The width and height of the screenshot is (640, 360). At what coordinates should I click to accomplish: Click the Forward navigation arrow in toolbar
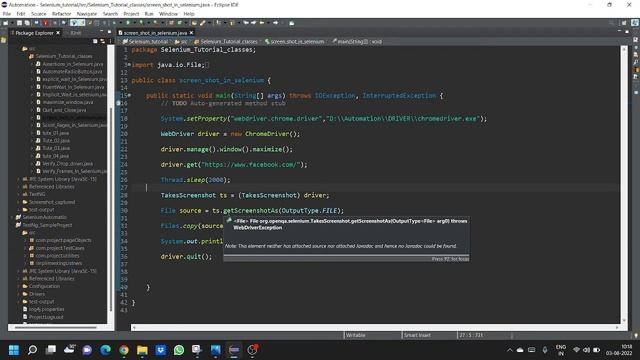coord(276,23)
